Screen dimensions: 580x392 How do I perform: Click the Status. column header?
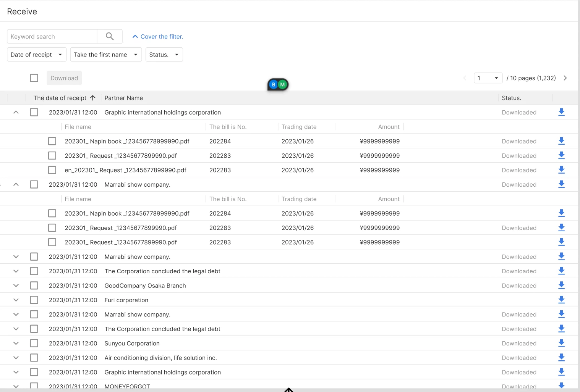(512, 98)
